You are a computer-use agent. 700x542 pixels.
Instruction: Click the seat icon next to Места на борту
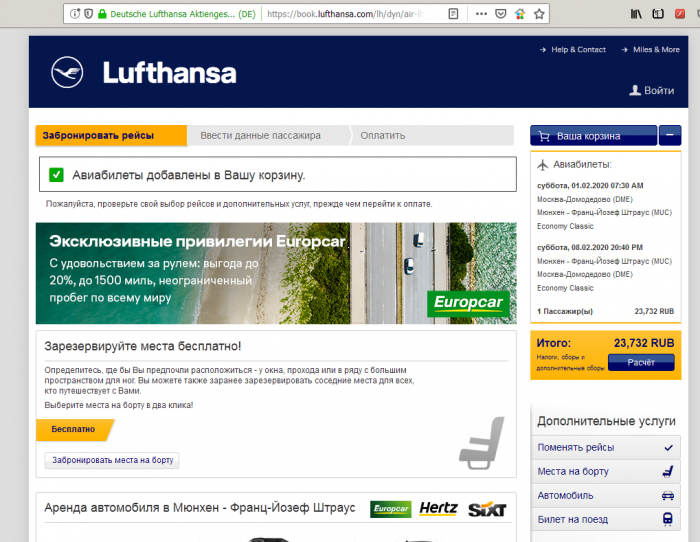click(x=668, y=471)
